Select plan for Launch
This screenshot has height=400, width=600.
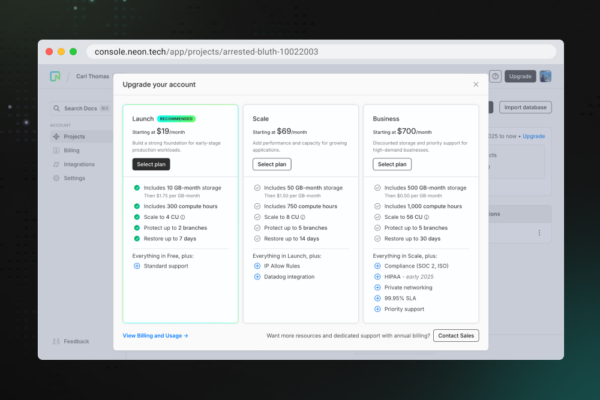click(x=151, y=164)
